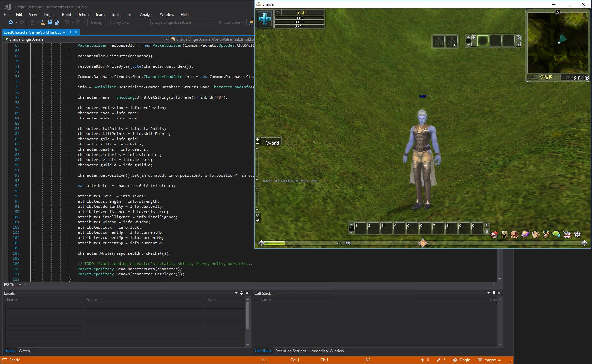Click the Undo arrow icon
Screen dimensions: 592x364
tap(67, 22)
